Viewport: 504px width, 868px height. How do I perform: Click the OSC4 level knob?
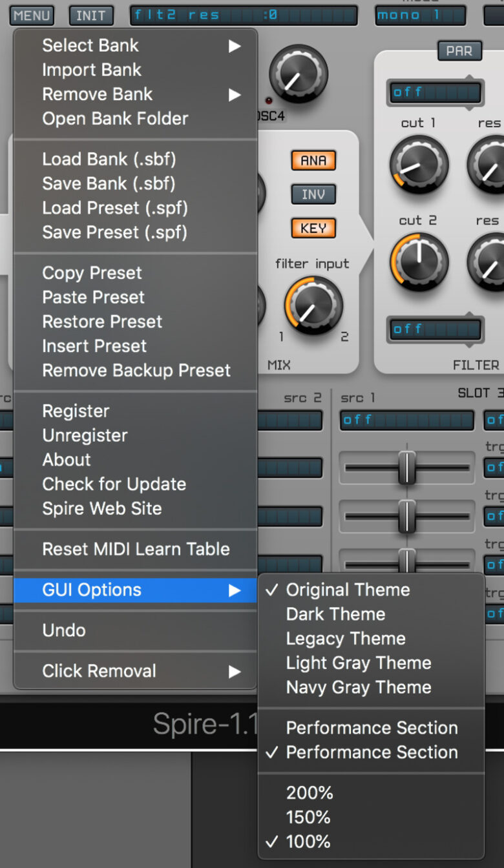pyautogui.click(x=298, y=74)
